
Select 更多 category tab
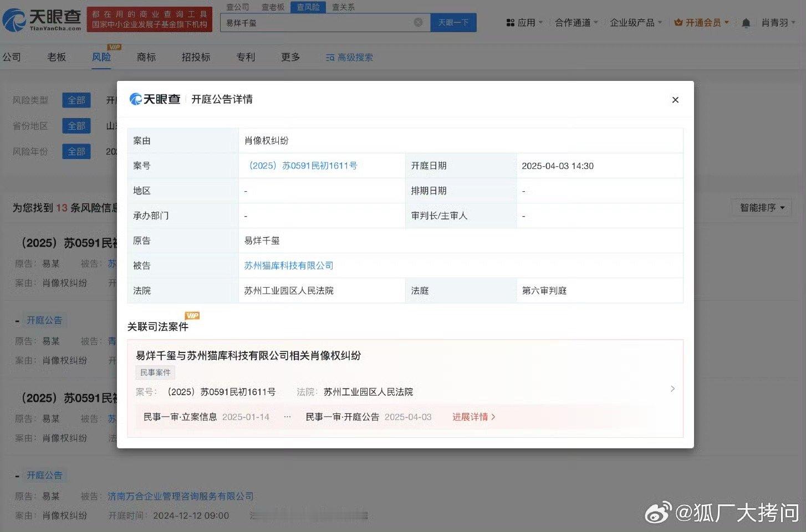(x=290, y=57)
